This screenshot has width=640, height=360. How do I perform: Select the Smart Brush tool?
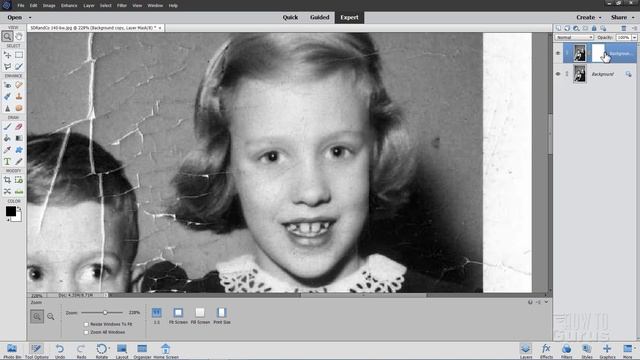point(7,96)
